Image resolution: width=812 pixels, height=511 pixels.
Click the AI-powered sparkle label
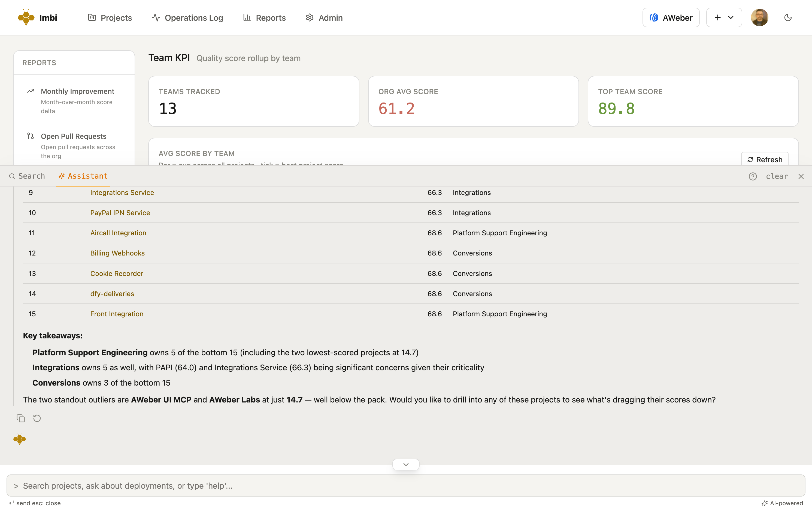[782, 503]
